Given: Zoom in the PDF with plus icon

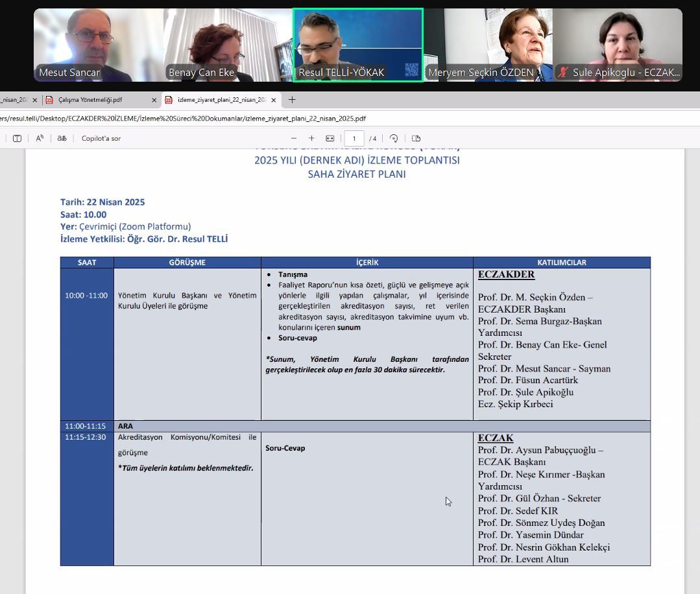Looking at the screenshot, I should (x=311, y=138).
